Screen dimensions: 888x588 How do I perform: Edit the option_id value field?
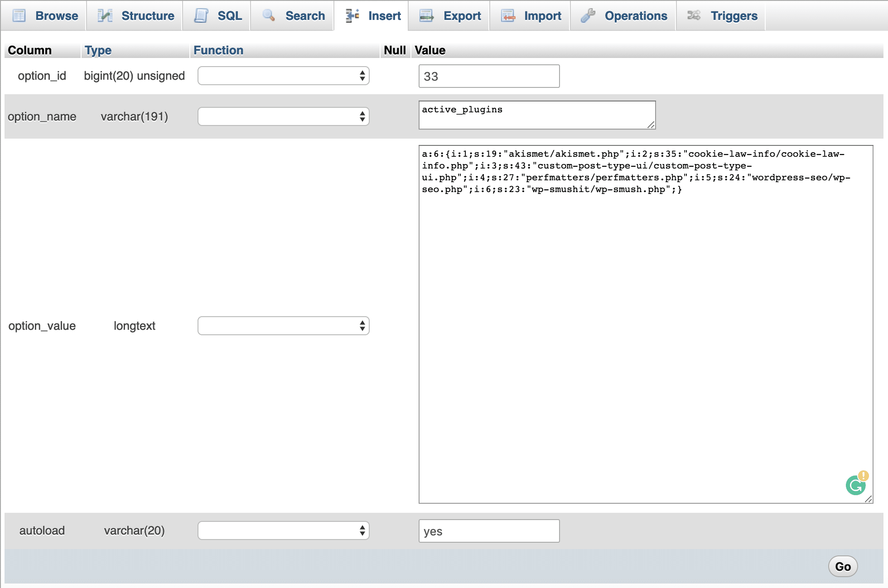coord(487,75)
